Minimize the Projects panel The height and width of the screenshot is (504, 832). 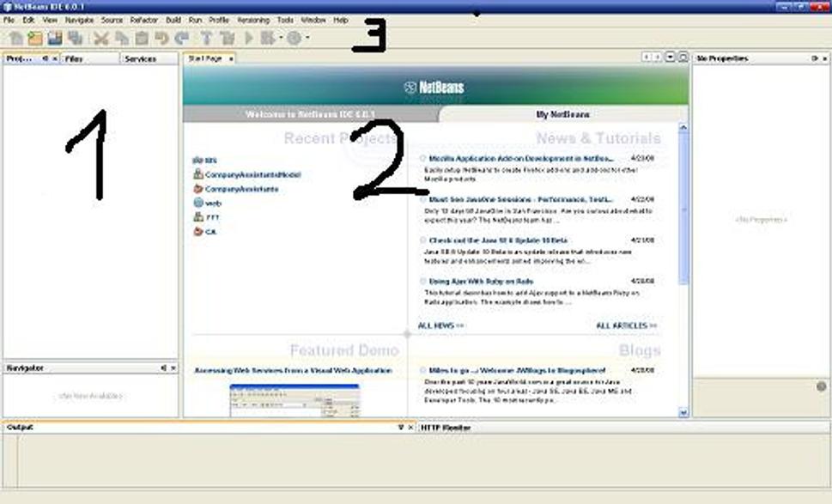(x=46, y=58)
